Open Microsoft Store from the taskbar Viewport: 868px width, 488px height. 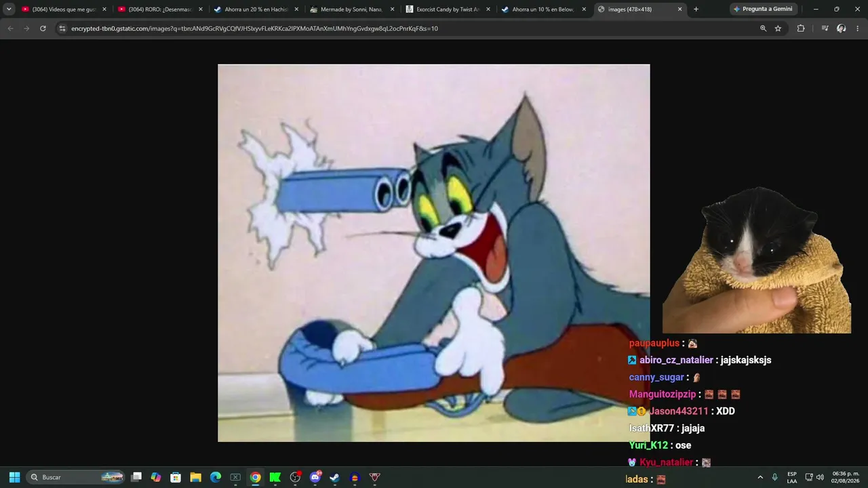coord(176,477)
